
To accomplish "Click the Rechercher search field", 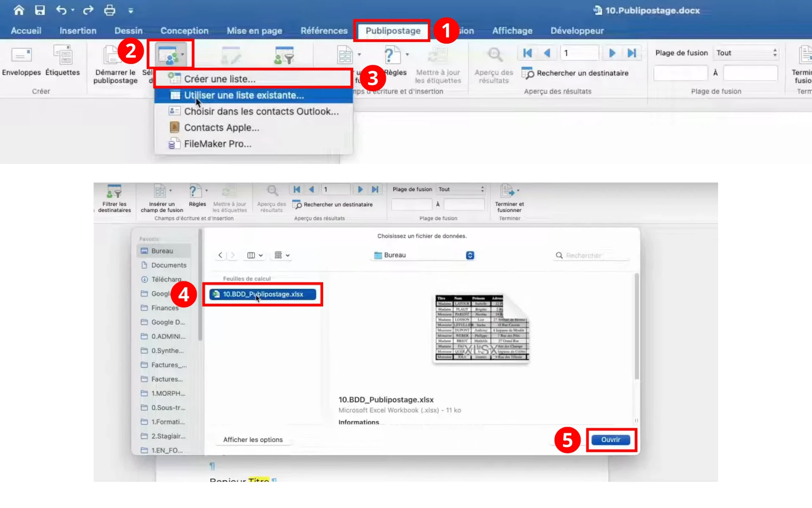I will [x=591, y=255].
